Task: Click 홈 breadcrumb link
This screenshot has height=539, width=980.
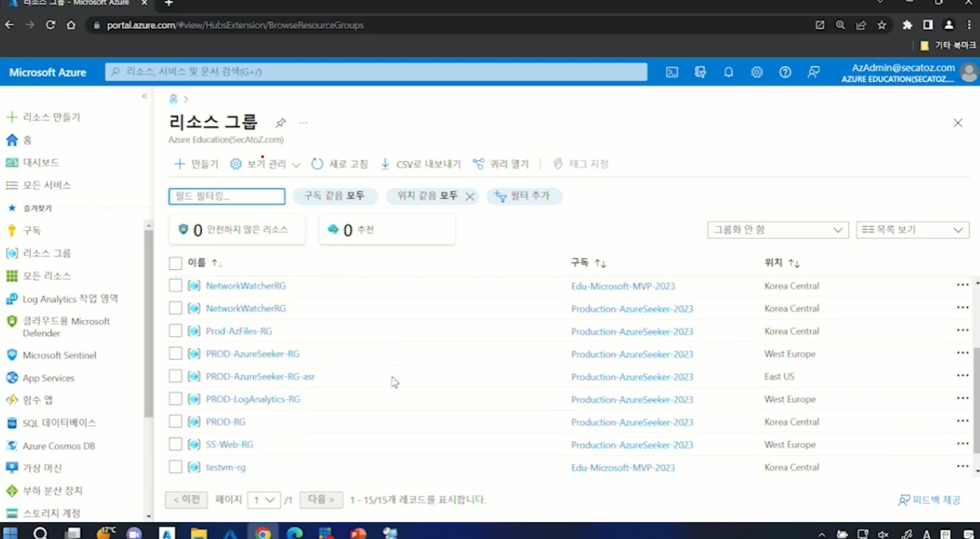Action: pos(173,99)
